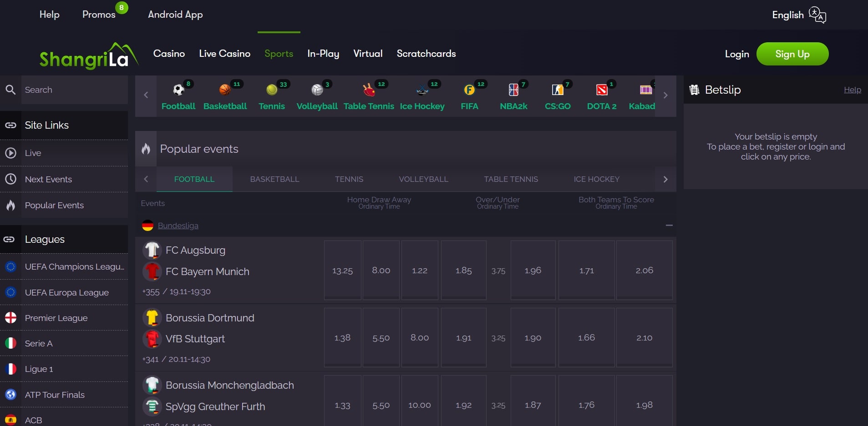868x426 pixels.
Task: Open Promos with 8 badge
Action: 99,15
